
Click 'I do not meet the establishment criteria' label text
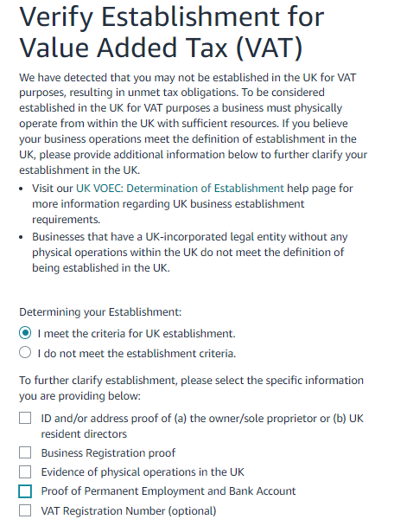137,354
